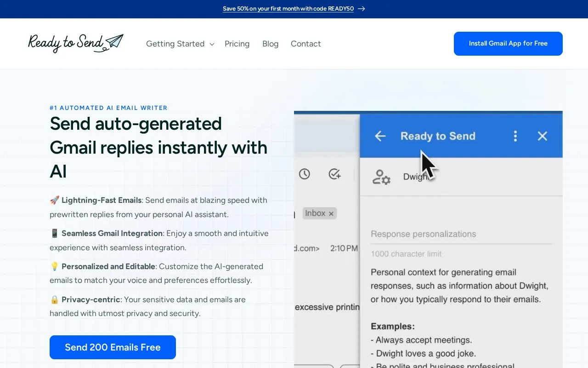Image resolution: width=588 pixels, height=368 pixels.
Task: Click the Send 200 Emails Free button
Action: pos(113,347)
